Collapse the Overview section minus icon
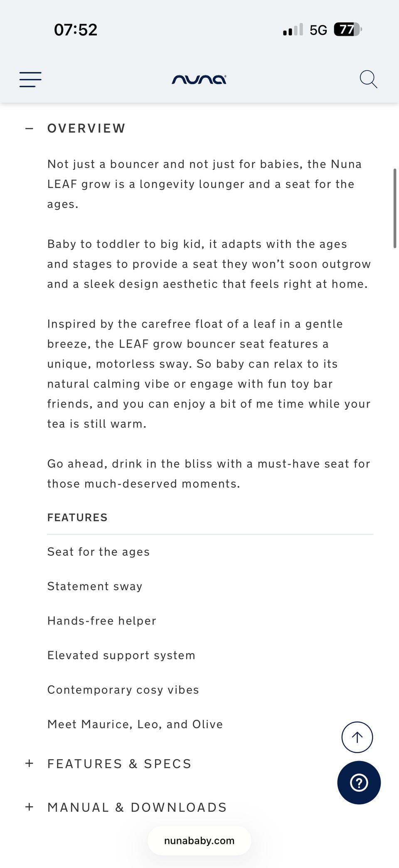This screenshot has height=868, width=399. point(29,129)
